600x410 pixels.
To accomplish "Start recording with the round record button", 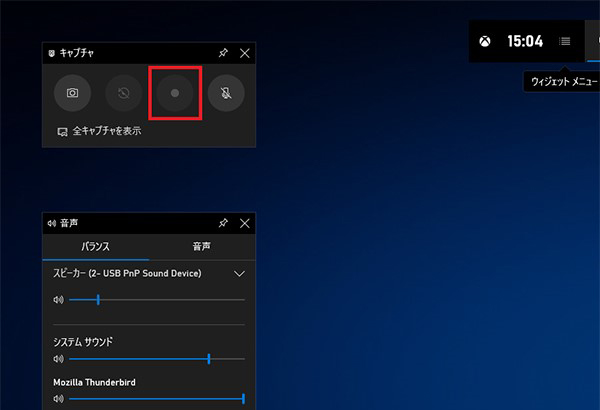I will [x=175, y=93].
